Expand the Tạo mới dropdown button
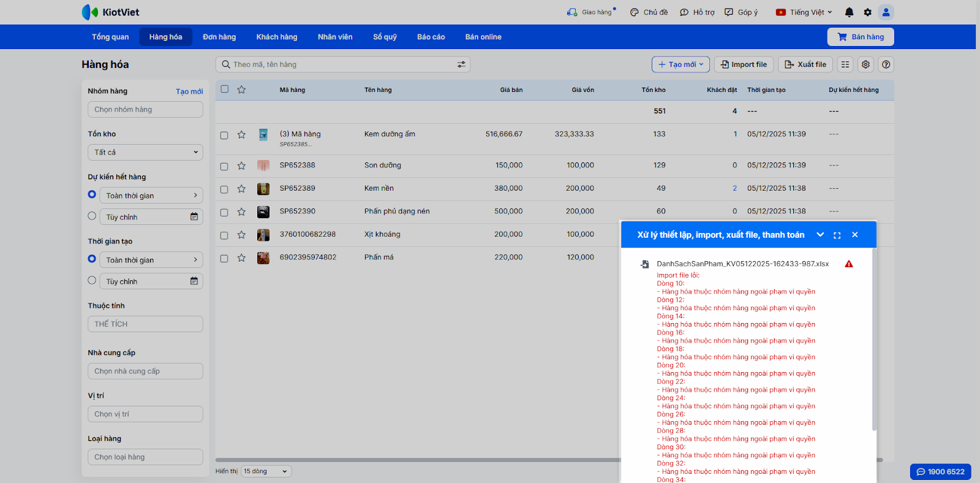The image size is (980, 483). (680, 64)
